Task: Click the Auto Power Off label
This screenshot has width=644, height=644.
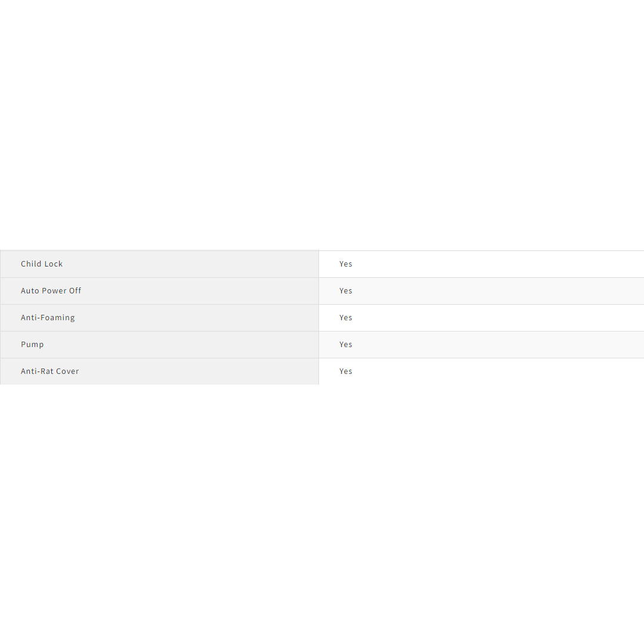Action: coord(51,290)
